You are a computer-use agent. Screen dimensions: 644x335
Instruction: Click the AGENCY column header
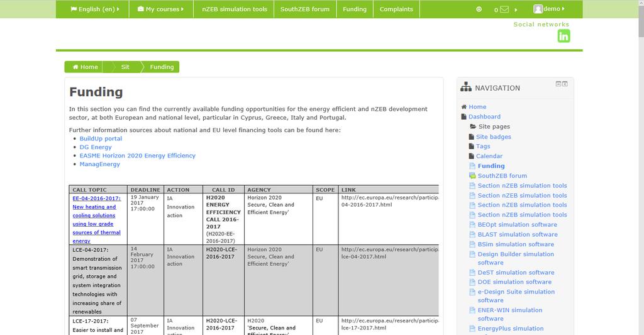coord(258,190)
